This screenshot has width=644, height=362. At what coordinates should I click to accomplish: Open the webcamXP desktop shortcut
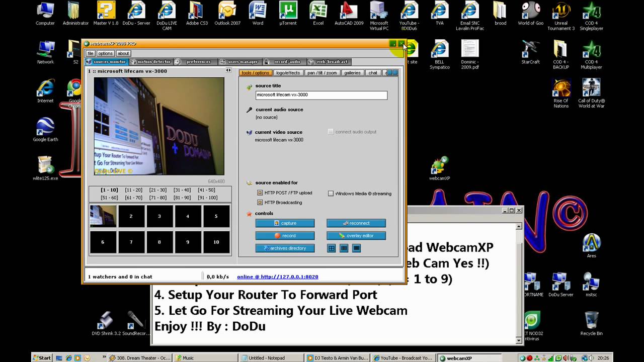point(439,169)
